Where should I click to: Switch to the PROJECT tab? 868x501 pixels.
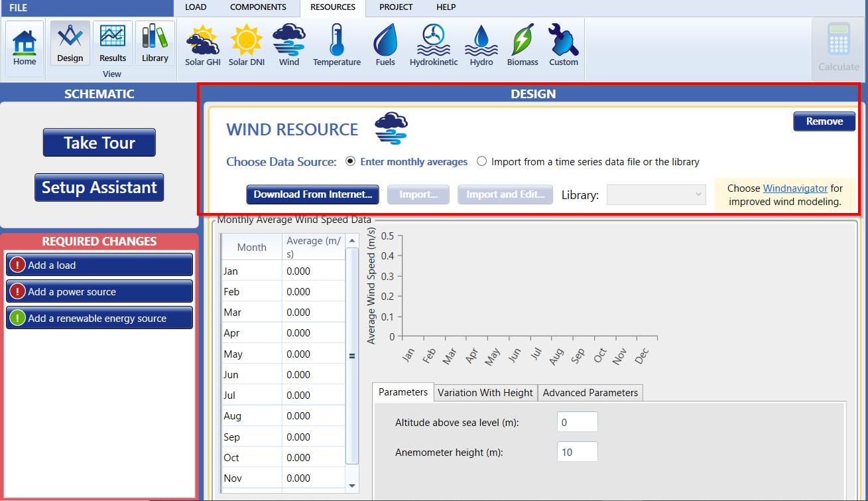tap(396, 7)
